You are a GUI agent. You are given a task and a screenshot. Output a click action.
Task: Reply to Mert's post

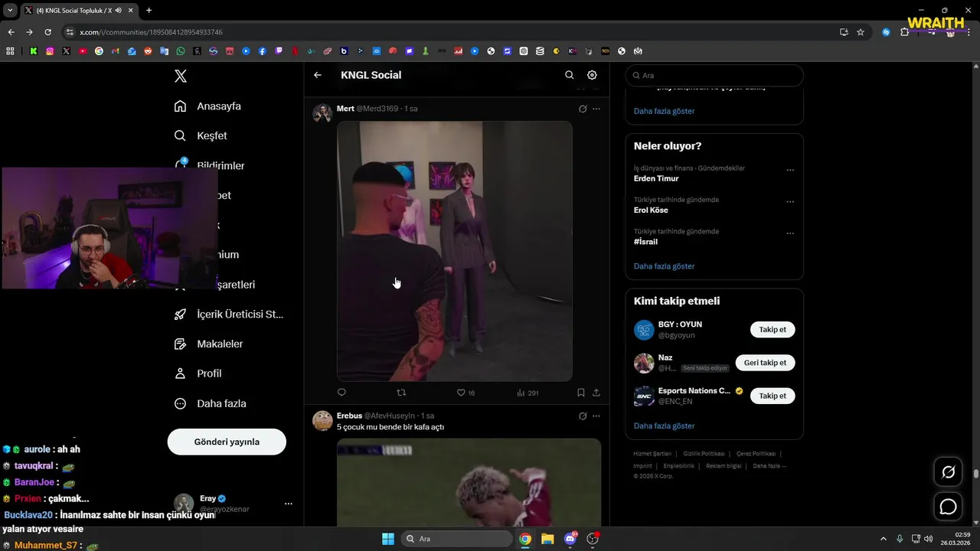tap(341, 393)
